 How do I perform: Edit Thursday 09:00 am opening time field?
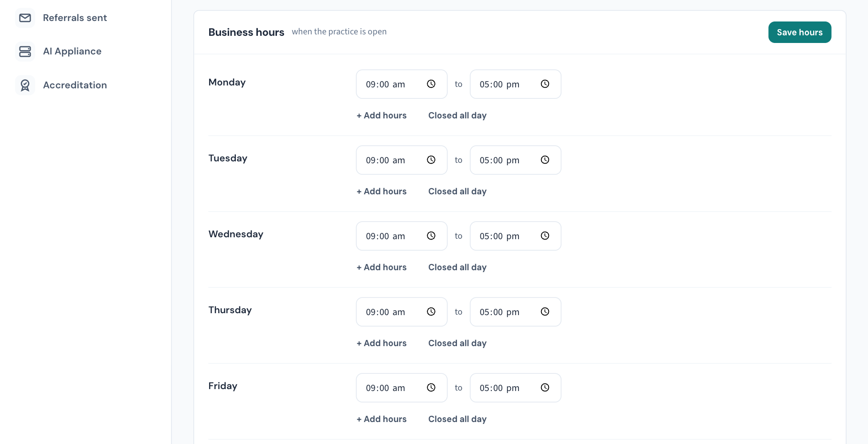pyautogui.click(x=402, y=312)
